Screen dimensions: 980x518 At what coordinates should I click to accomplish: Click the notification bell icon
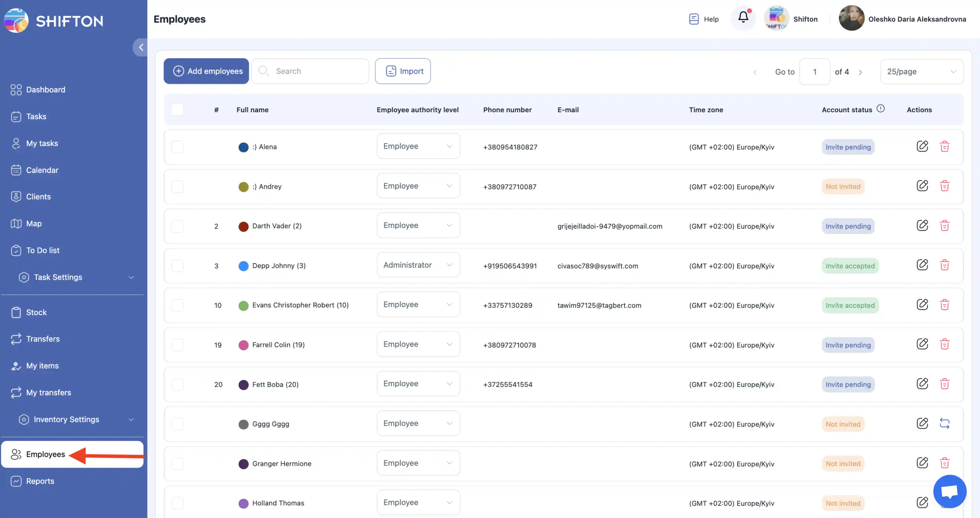[x=743, y=17]
